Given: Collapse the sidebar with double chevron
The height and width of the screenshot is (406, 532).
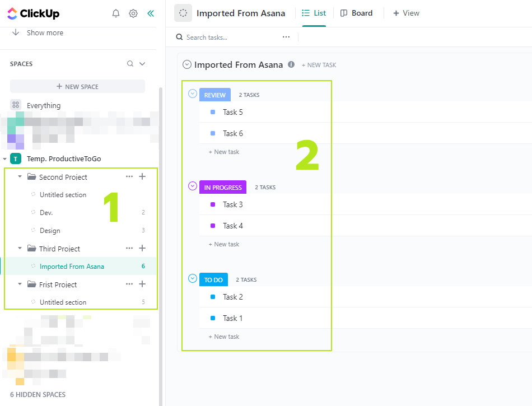Looking at the screenshot, I should click(151, 13).
